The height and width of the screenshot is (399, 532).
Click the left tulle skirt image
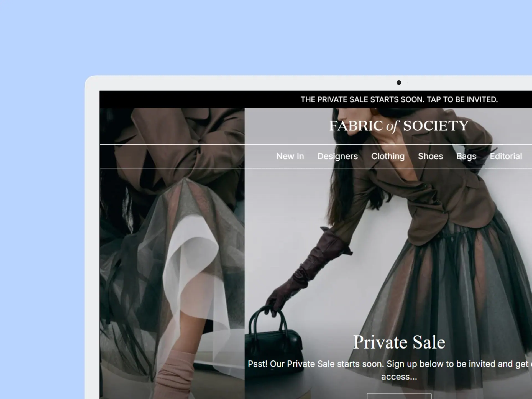coord(172,253)
